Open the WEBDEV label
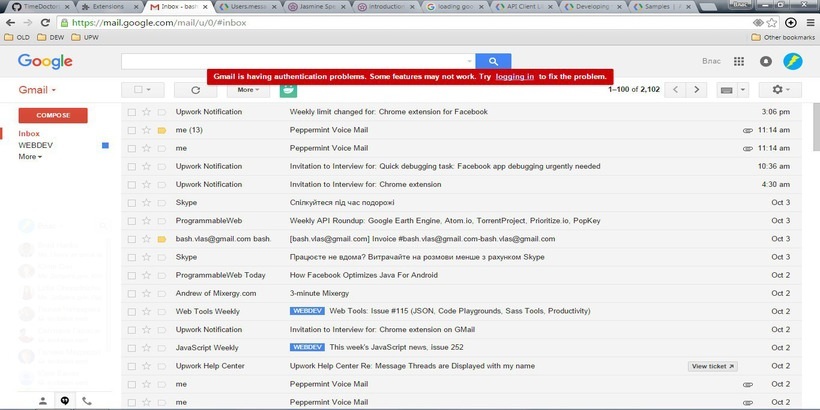The height and width of the screenshot is (410, 820). click(x=35, y=145)
